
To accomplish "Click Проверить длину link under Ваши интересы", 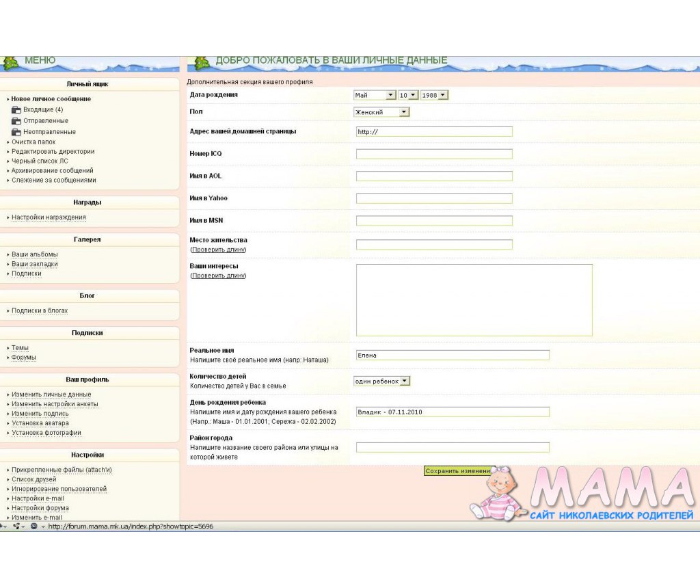I will click(x=218, y=276).
